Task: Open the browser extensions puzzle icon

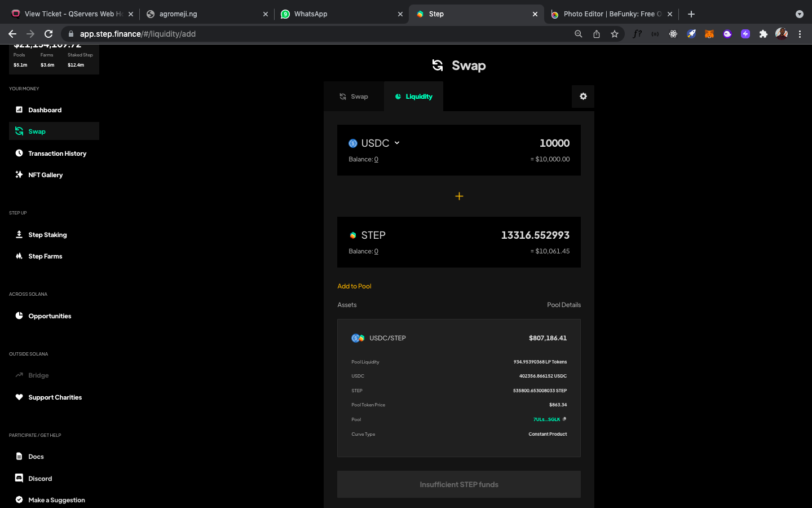Action: 764,34
